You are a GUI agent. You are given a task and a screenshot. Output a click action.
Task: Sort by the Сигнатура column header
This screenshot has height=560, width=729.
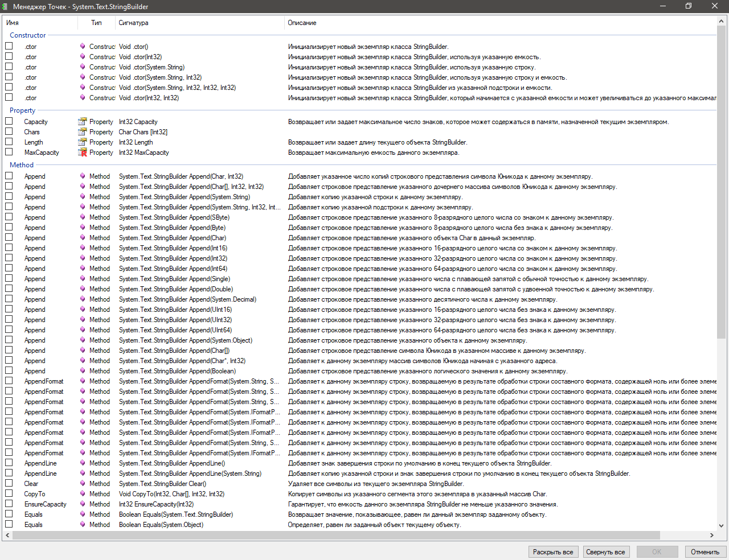click(133, 23)
